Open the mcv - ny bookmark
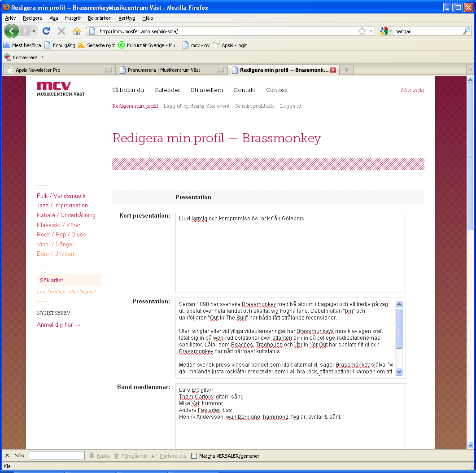This screenshot has width=476, height=473. pyautogui.click(x=196, y=45)
